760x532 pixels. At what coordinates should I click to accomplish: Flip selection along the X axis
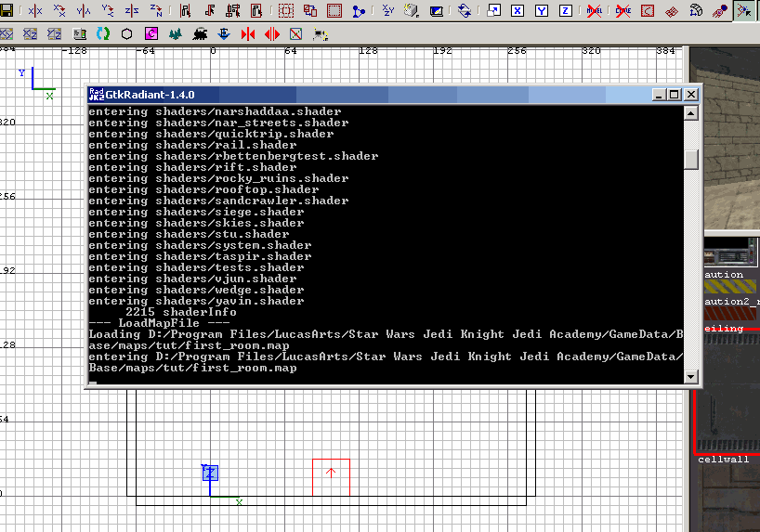pyautogui.click(x=35, y=10)
